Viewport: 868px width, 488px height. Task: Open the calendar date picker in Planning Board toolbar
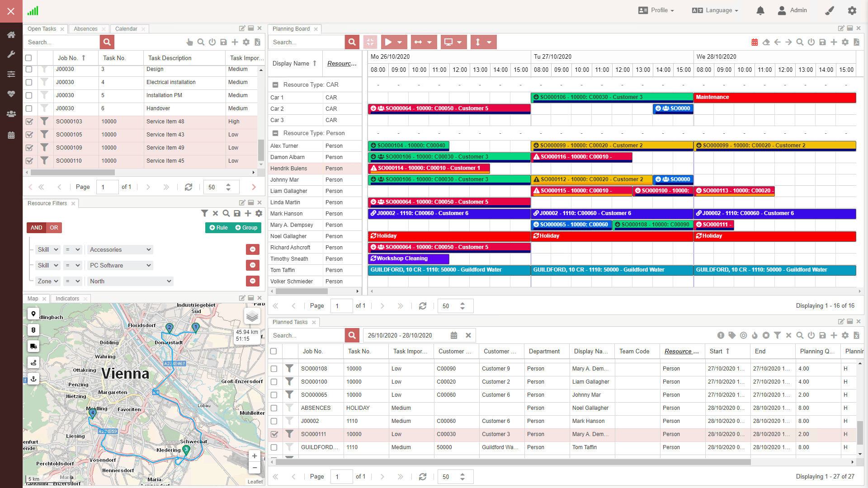click(x=754, y=42)
